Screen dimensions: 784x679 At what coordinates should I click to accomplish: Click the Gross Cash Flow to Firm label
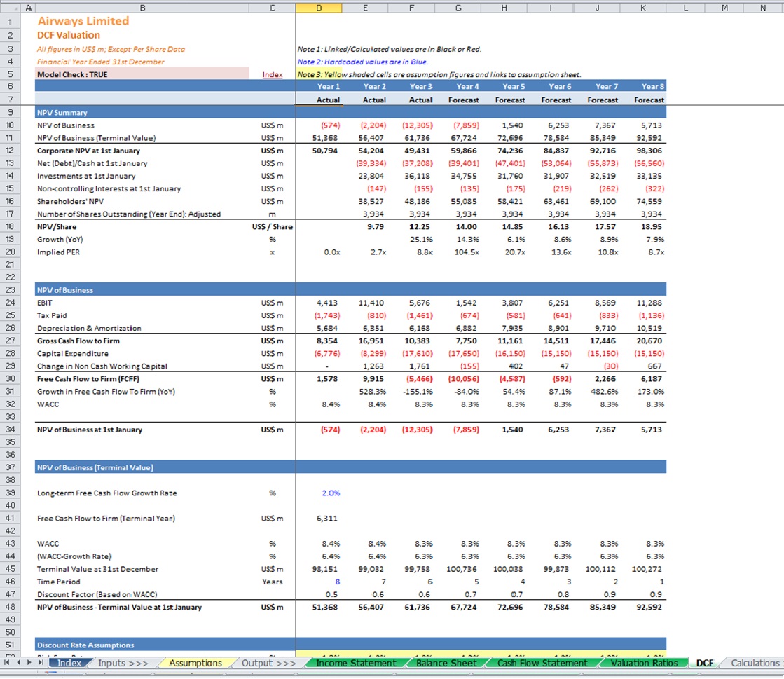pyautogui.click(x=78, y=341)
